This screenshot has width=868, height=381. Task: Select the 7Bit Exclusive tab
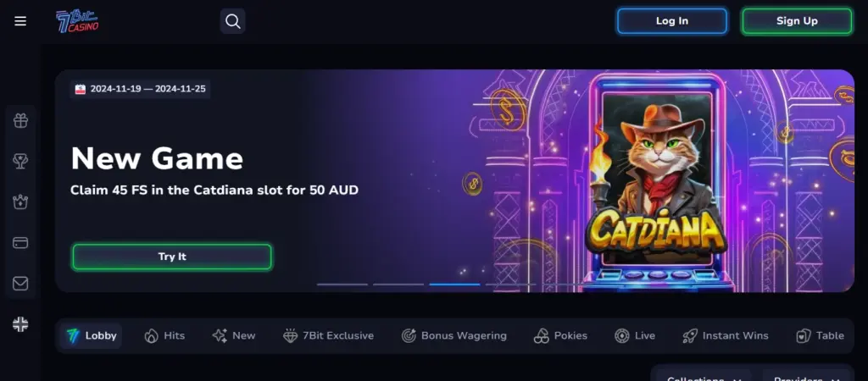click(x=328, y=335)
